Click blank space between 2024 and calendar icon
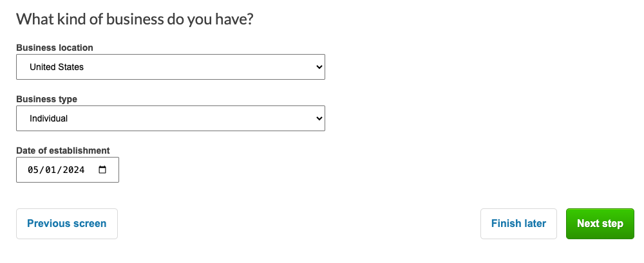The image size is (644, 263). click(91, 170)
